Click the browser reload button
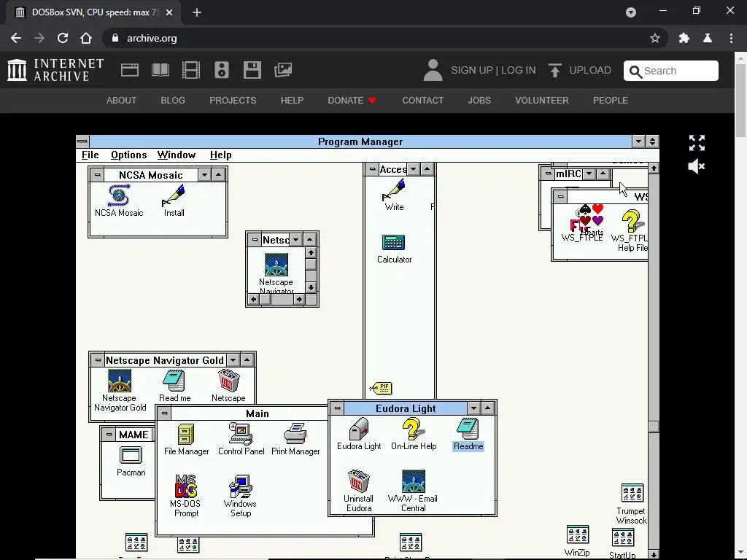Viewport: 747px width, 560px height. coord(63,38)
